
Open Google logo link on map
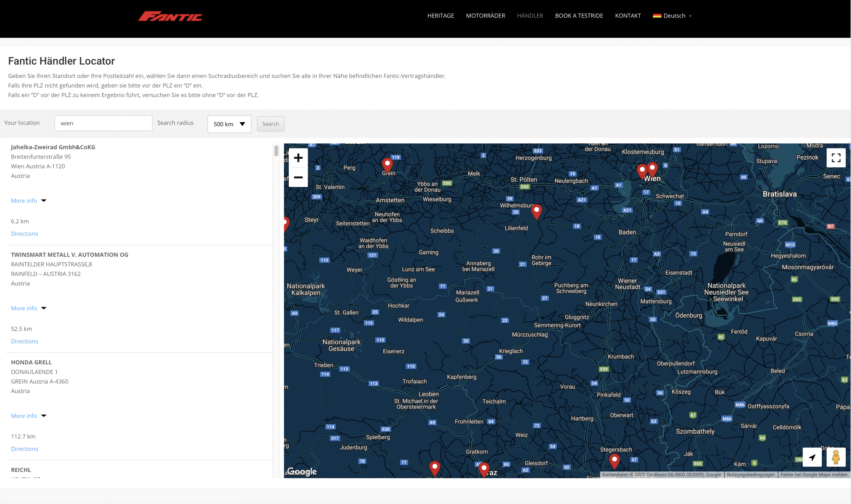[302, 471]
